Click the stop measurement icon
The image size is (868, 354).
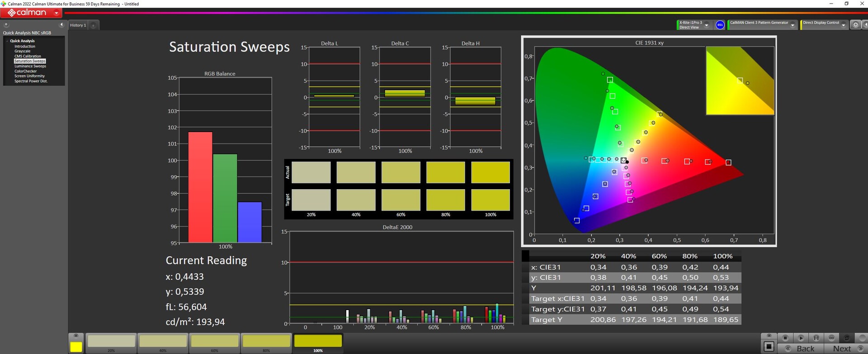(785, 338)
